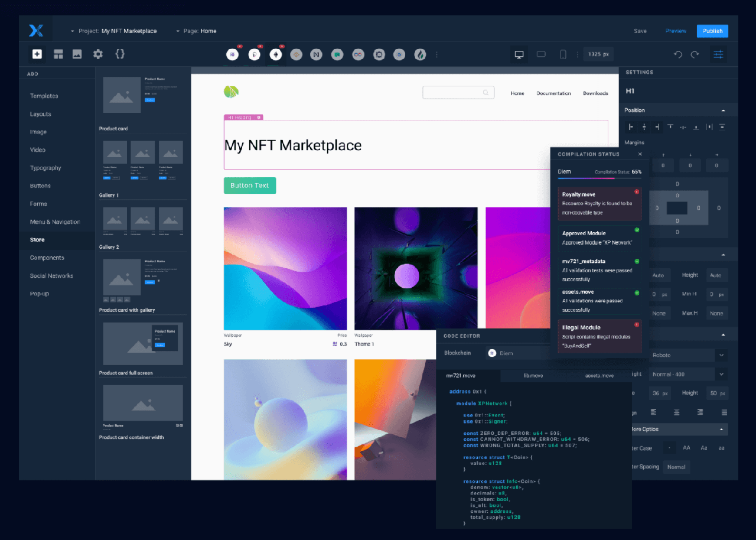This screenshot has height=540, width=756.
Task: Open Typography in Add sidebar
Action: tap(45, 168)
